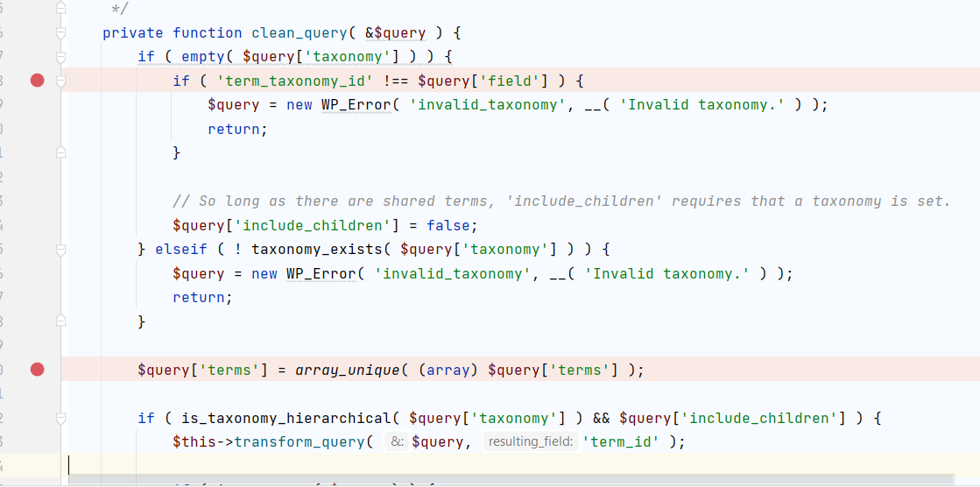Collapse the clean_query function fold marker

coord(60,33)
